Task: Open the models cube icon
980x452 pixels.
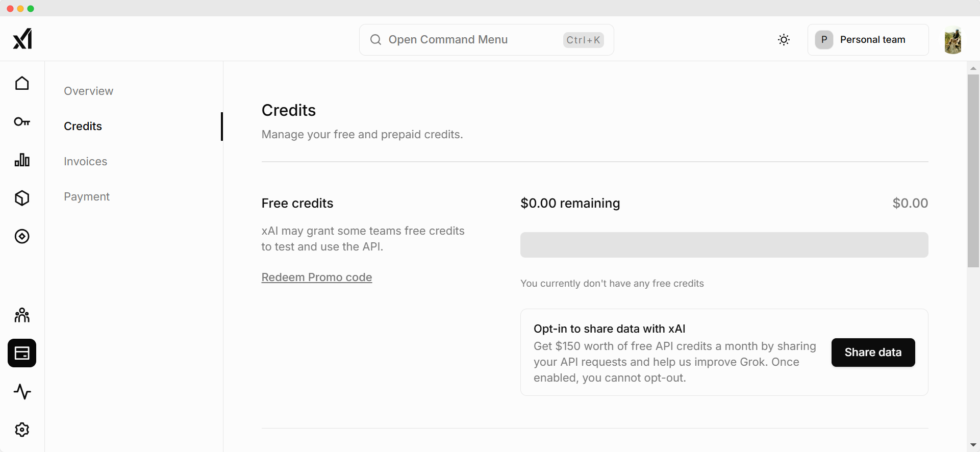Action: coord(22,198)
